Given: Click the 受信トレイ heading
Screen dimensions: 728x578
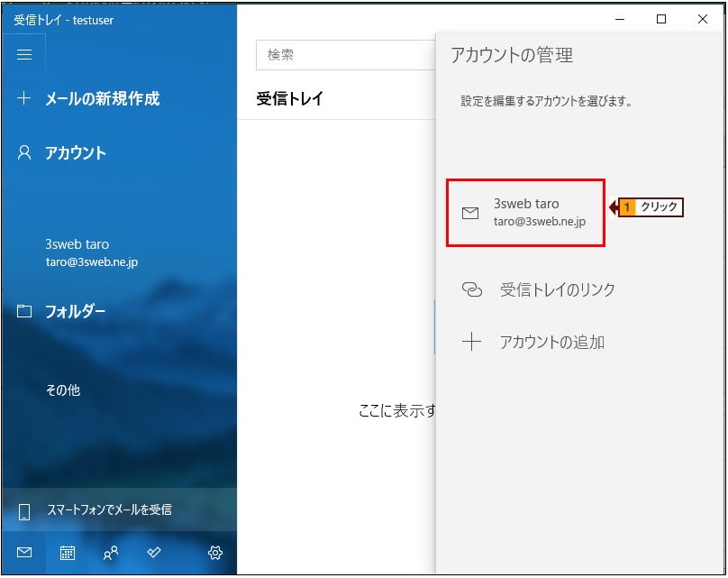Looking at the screenshot, I should 290,98.
